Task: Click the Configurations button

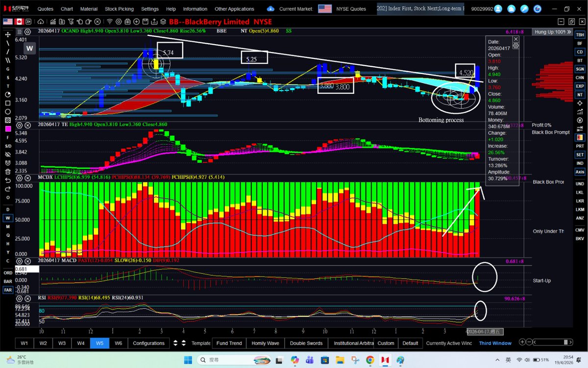Action: pos(148,343)
